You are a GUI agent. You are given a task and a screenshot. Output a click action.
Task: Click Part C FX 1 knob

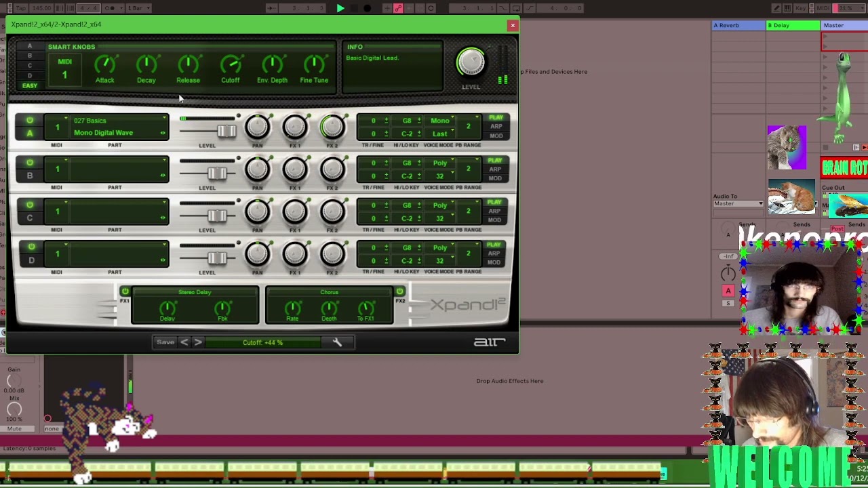coord(295,211)
